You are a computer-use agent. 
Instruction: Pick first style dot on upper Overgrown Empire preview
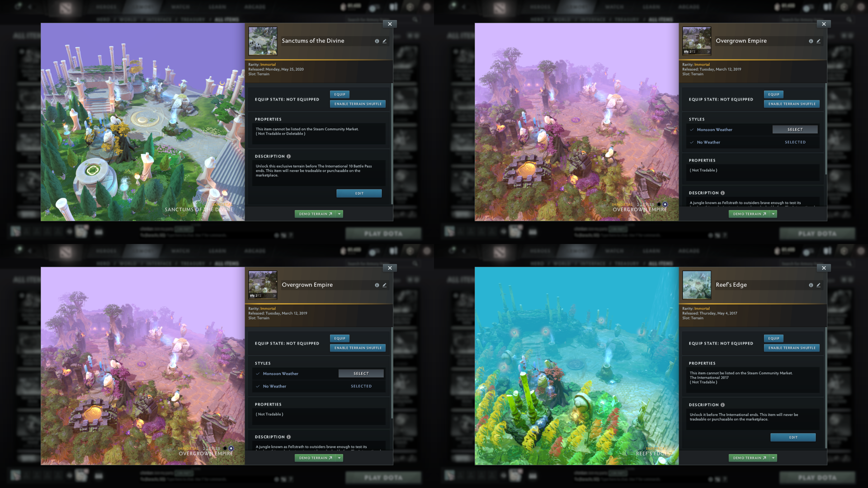coord(659,205)
